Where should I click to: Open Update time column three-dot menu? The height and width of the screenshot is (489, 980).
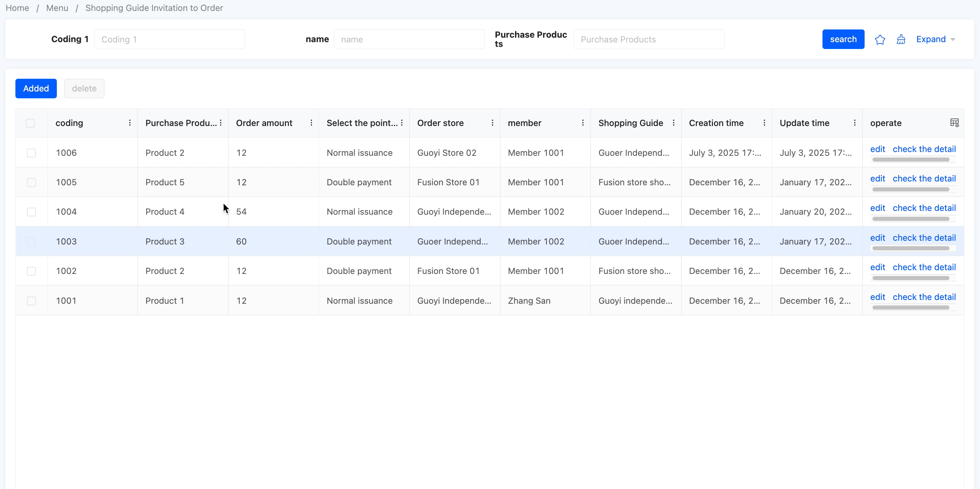[854, 123]
